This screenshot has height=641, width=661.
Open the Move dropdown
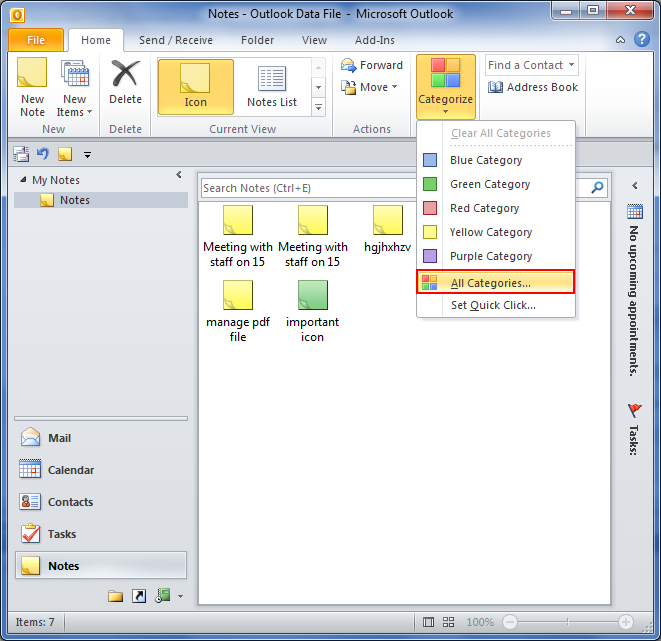click(370, 87)
